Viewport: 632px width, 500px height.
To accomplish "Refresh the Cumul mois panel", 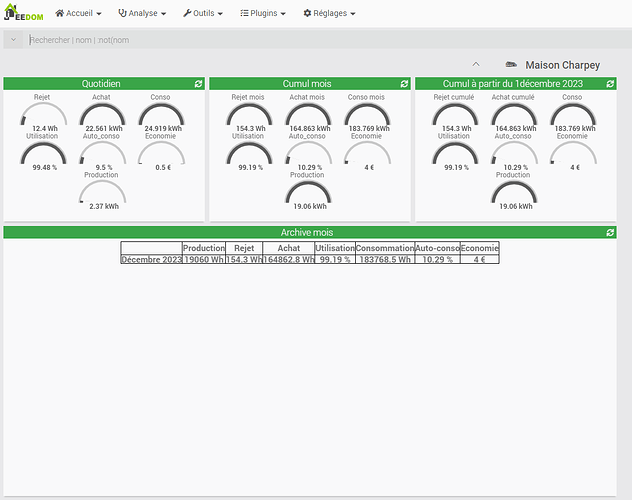I will [404, 84].
